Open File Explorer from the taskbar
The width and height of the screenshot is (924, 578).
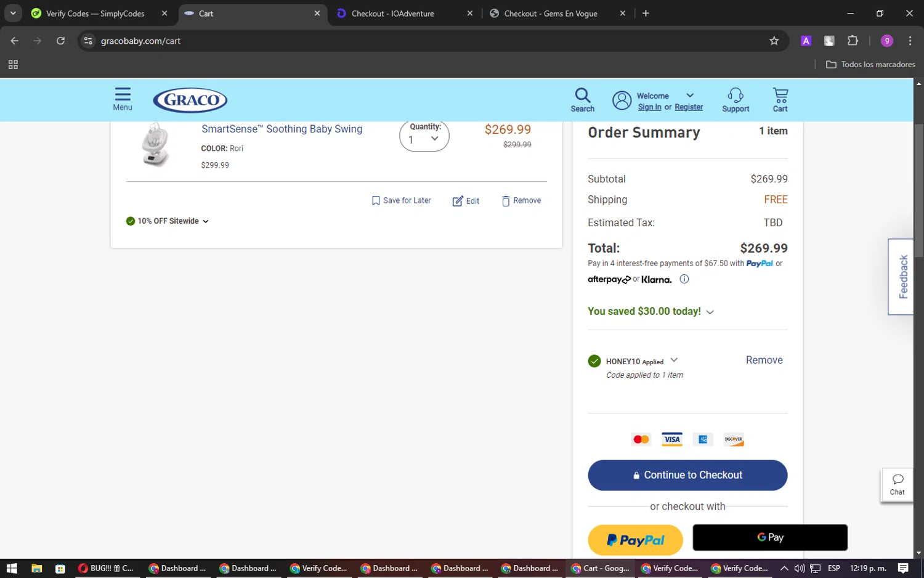click(x=36, y=568)
